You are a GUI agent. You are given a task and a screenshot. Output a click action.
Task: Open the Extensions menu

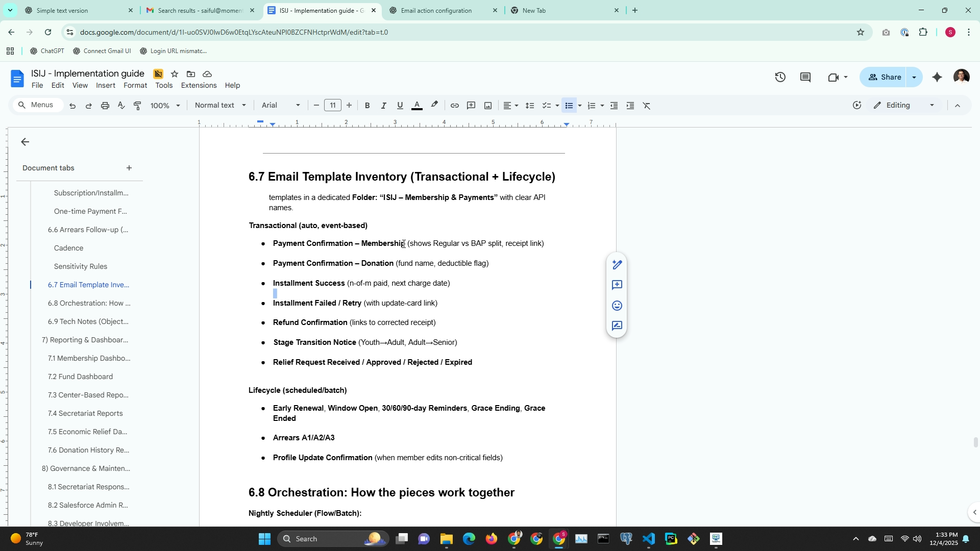(199, 85)
